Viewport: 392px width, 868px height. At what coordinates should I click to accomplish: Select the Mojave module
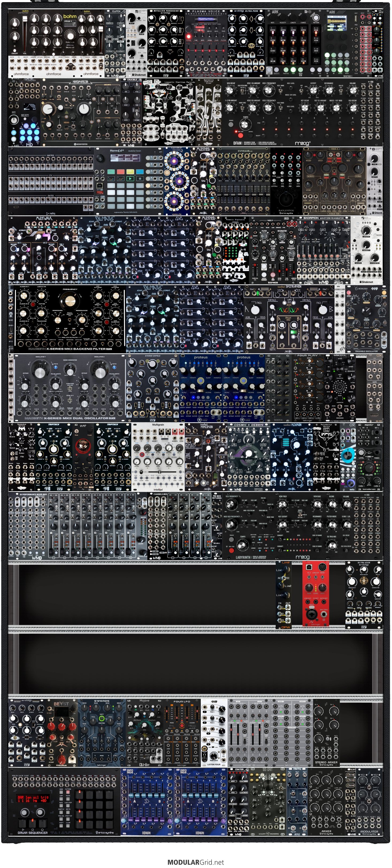pos(145,733)
